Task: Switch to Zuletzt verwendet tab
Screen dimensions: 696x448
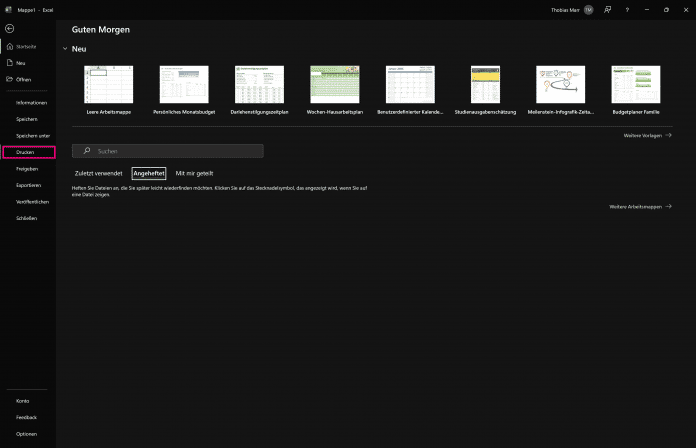Action: [x=98, y=173]
